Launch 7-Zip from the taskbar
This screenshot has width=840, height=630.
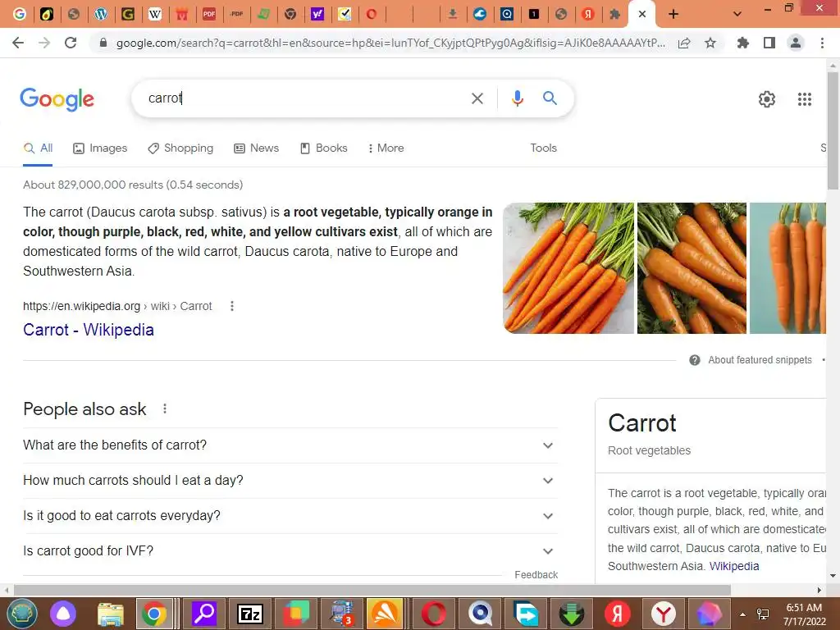click(250, 614)
